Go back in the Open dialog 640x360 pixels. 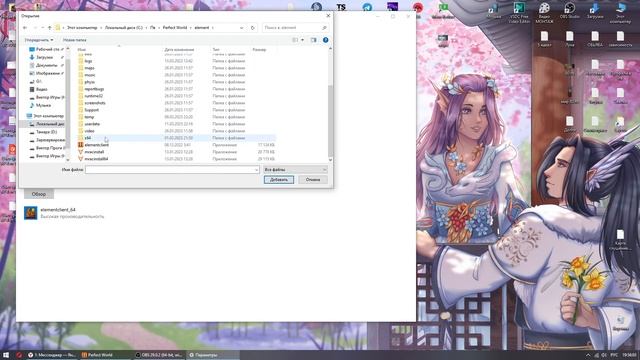click(25, 28)
